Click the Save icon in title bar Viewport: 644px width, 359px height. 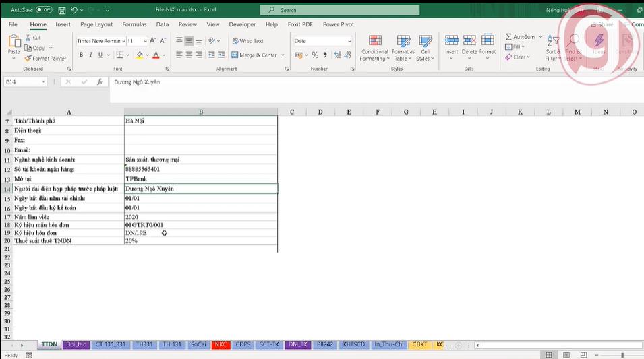point(62,10)
